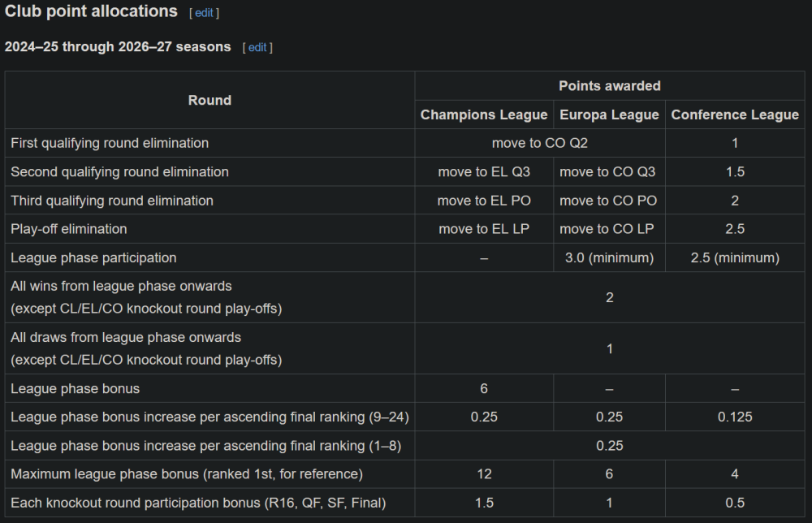Select the Champions League column header
The height and width of the screenshot is (523, 812).
[x=484, y=115]
